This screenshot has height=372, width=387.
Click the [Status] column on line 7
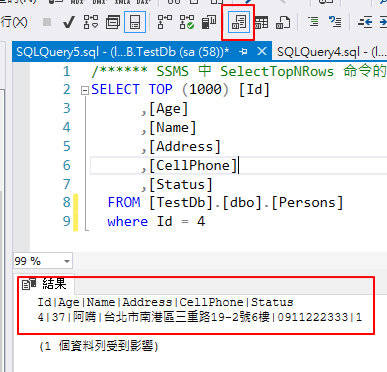pos(180,185)
